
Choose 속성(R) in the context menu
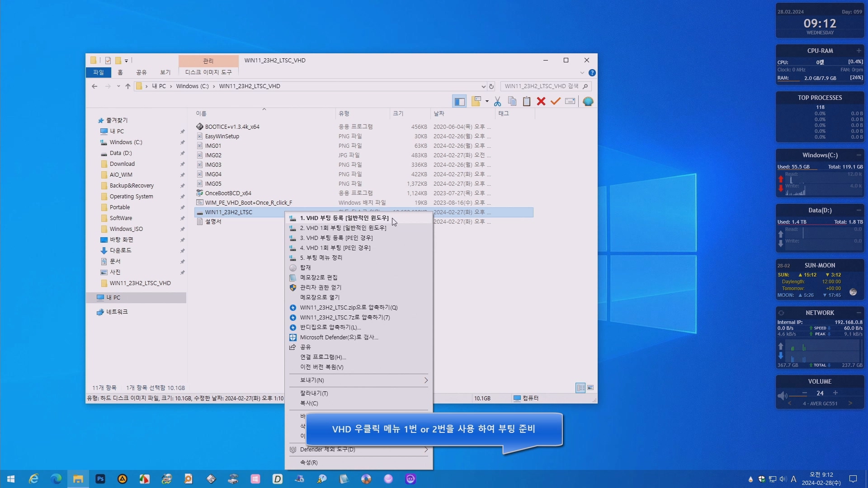pos(359,463)
